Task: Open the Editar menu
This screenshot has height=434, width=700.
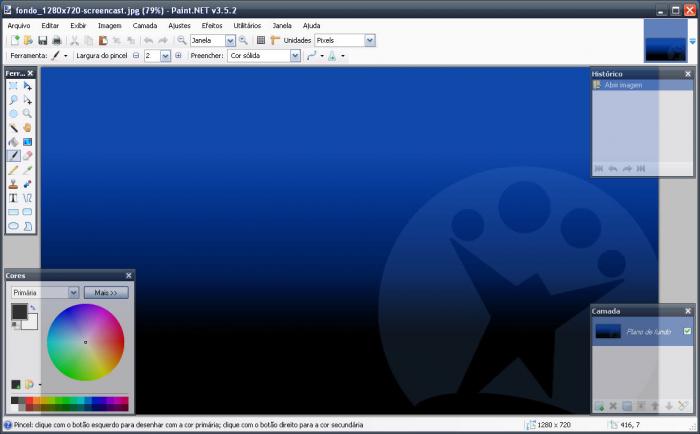Action: coord(50,25)
